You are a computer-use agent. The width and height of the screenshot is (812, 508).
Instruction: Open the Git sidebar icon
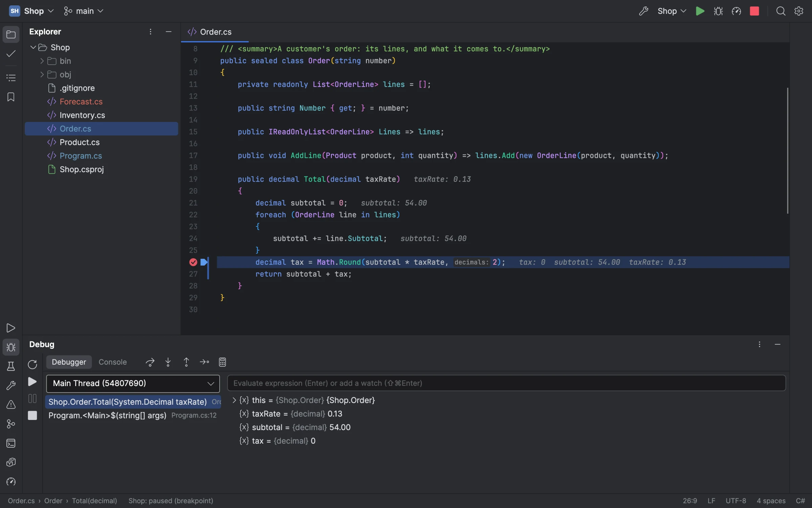(11, 424)
